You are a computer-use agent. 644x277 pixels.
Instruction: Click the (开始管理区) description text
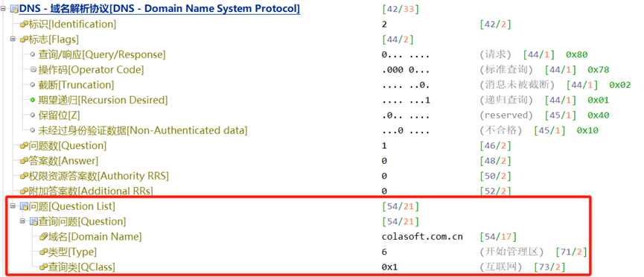[511, 252]
